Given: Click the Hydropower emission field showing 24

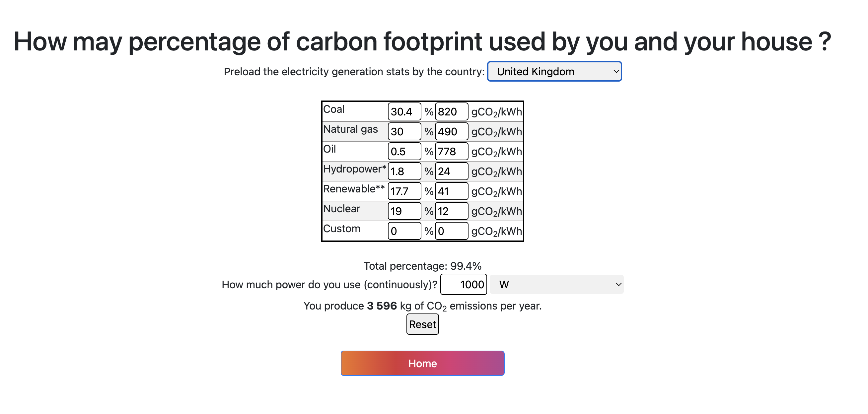Looking at the screenshot, I should click(451, 171).
